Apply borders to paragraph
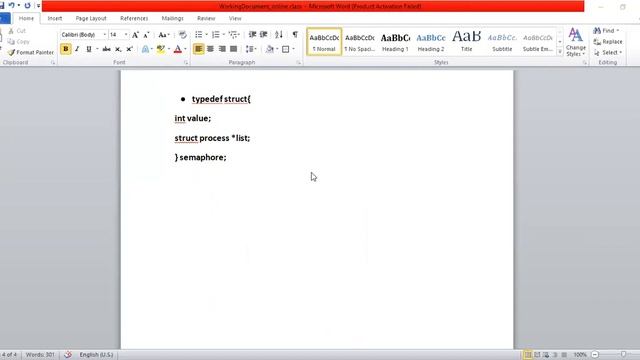This screenshot has height=360, width=640. pos(286,49)
